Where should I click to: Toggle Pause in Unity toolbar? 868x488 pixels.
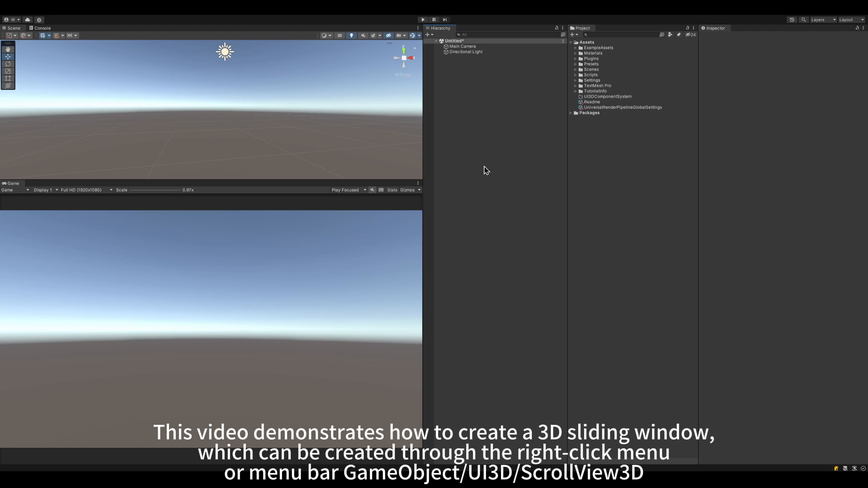[x=434, y=20]
